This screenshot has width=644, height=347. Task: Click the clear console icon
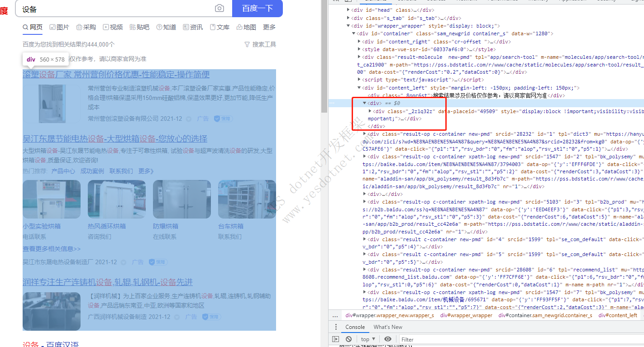pyautogui.click(x=348, y=339)
